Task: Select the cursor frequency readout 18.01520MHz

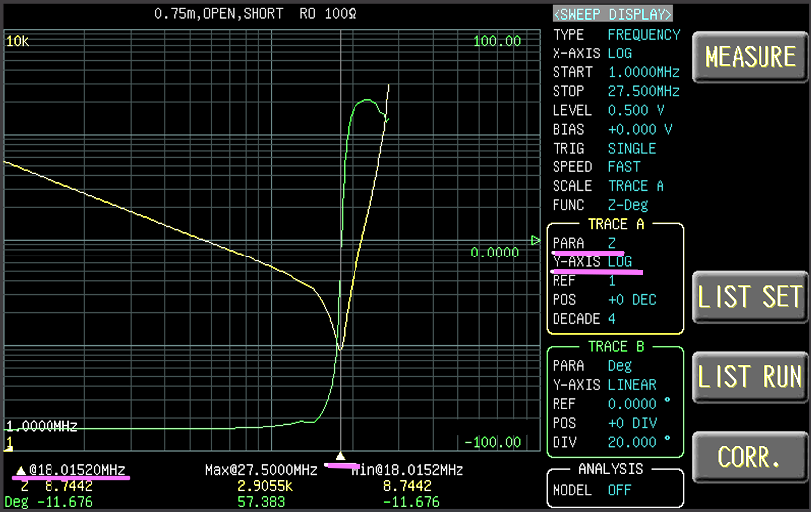Action: pos(77,469)
